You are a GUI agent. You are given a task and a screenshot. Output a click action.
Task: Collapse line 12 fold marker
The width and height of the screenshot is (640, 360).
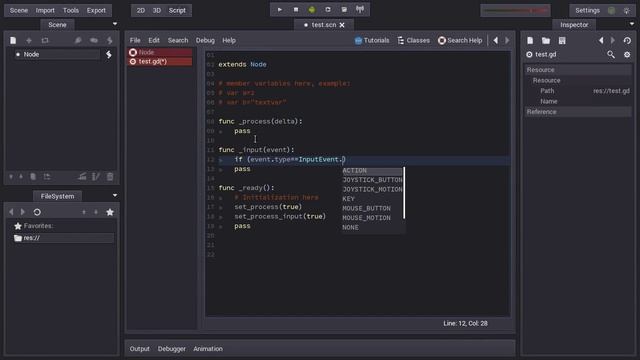[x=221, y=160]
